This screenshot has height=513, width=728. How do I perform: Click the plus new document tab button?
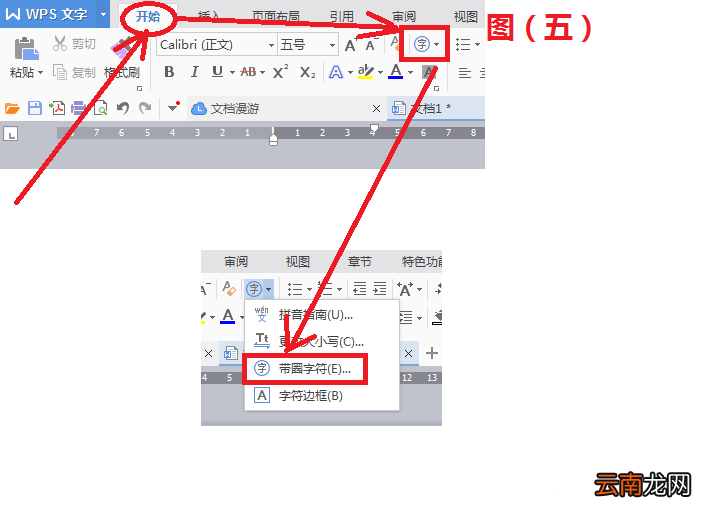pos(432,353)
